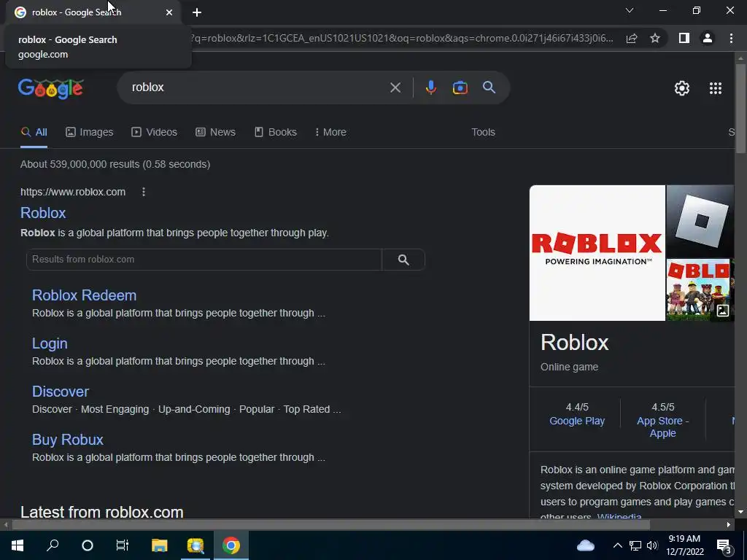Open the Roblox Redeem sitelink
Image resolution: width=747 pixels, height=560 pixels.
tap(85, 295)
